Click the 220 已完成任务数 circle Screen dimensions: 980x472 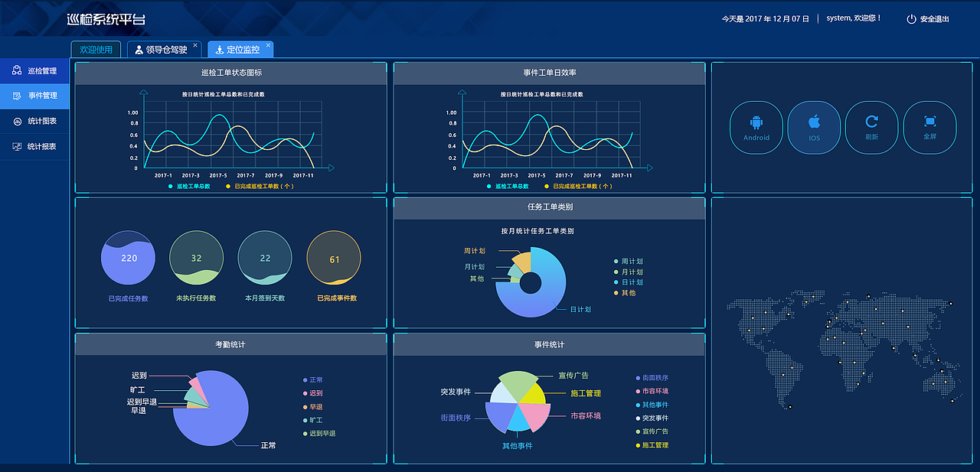coord(128,258)
